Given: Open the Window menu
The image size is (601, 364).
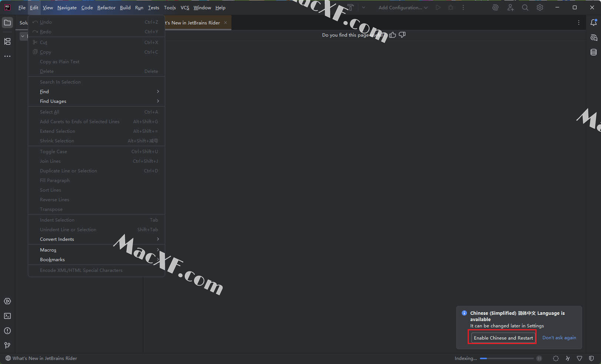Looking at the screenshot, I should point(202,7).
